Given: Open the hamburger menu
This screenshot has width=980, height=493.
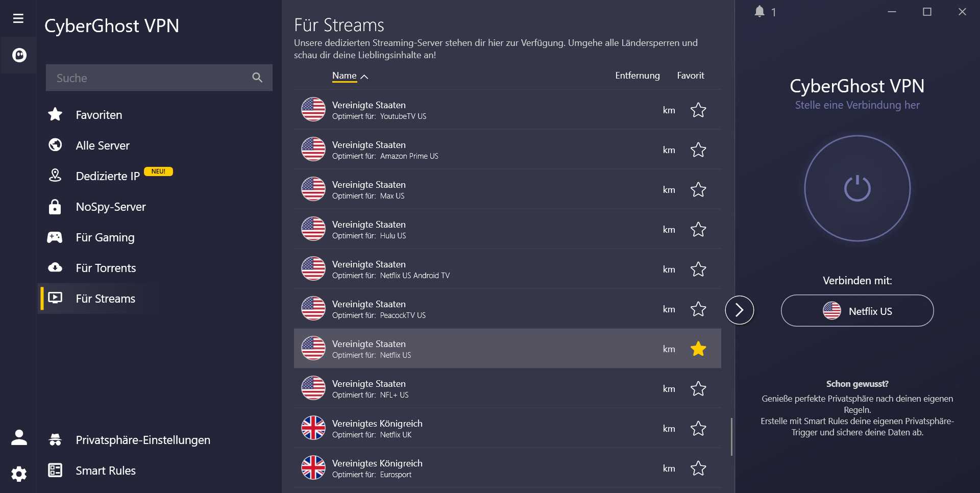Looking at the screenshot, I should (18, 19).
